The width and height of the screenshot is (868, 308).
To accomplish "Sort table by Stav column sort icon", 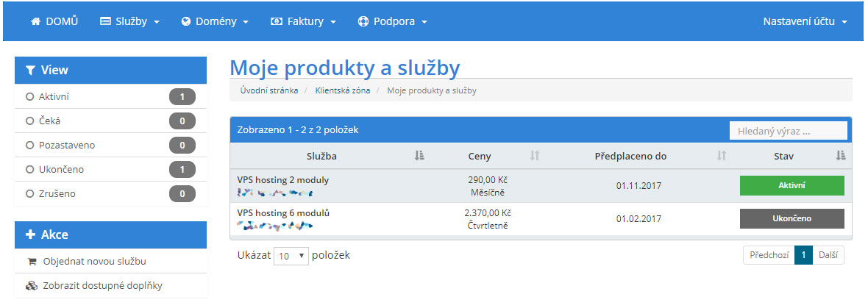I will [841, 156].
